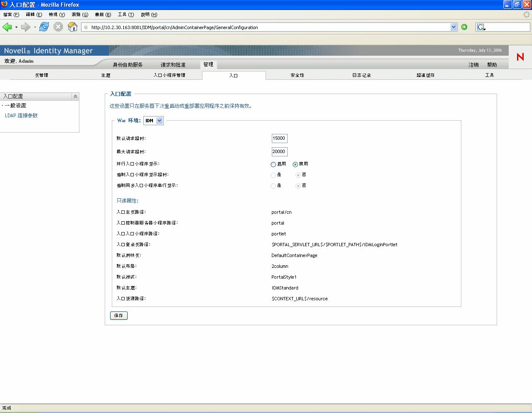This screenshot has height=413, width=532.
Task: Switch to the 请求和批准 tab
Action: pyautogui.click(x=173, y=65)
